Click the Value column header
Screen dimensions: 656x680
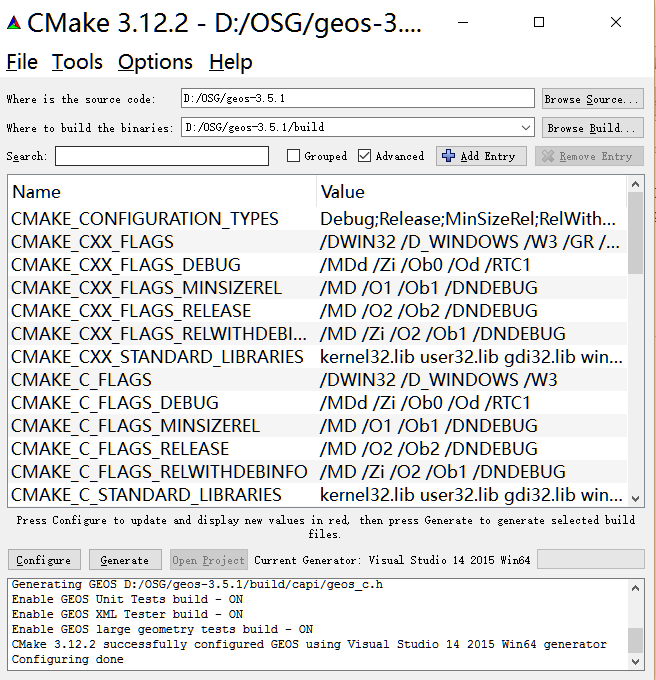472,192
